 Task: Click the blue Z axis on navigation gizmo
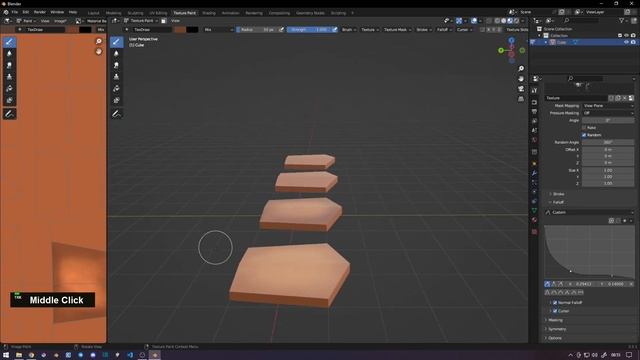click(511, 40)
